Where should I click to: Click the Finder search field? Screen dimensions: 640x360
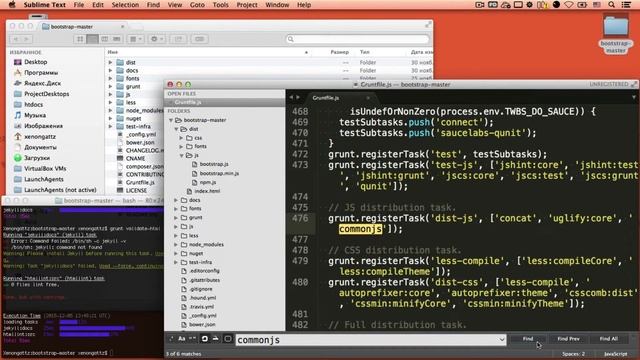358,39
